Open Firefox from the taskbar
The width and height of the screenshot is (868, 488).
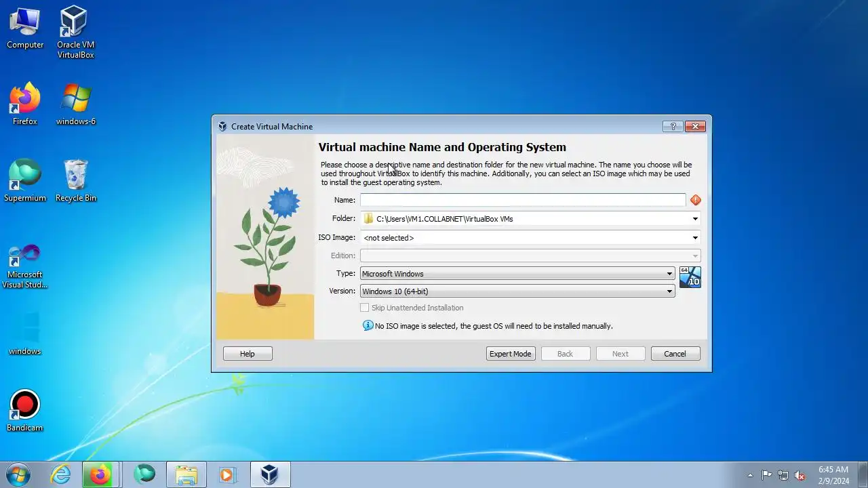pyautogui.click(x=100, y=474)
